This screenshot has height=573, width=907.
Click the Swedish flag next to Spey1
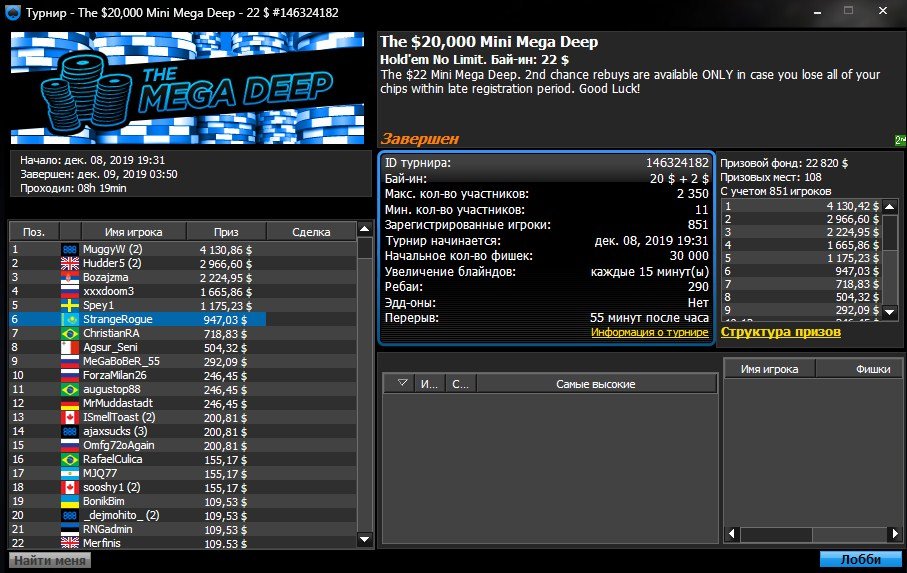70,305
